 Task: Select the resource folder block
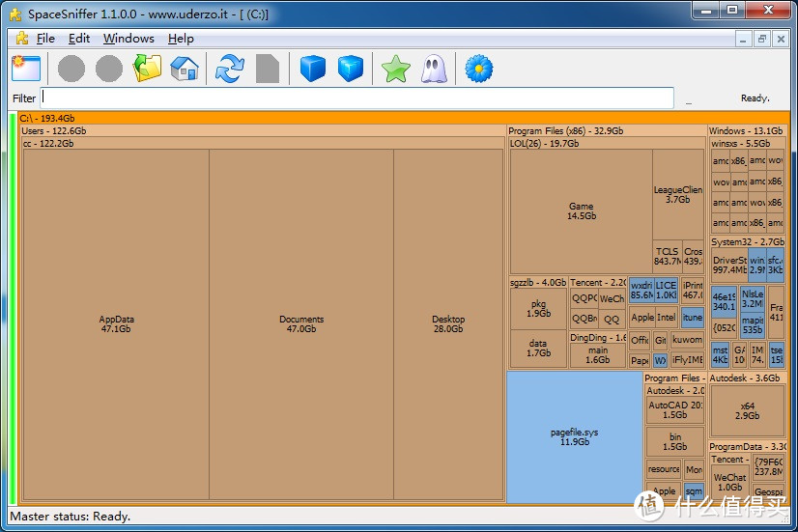pos(664,469)
